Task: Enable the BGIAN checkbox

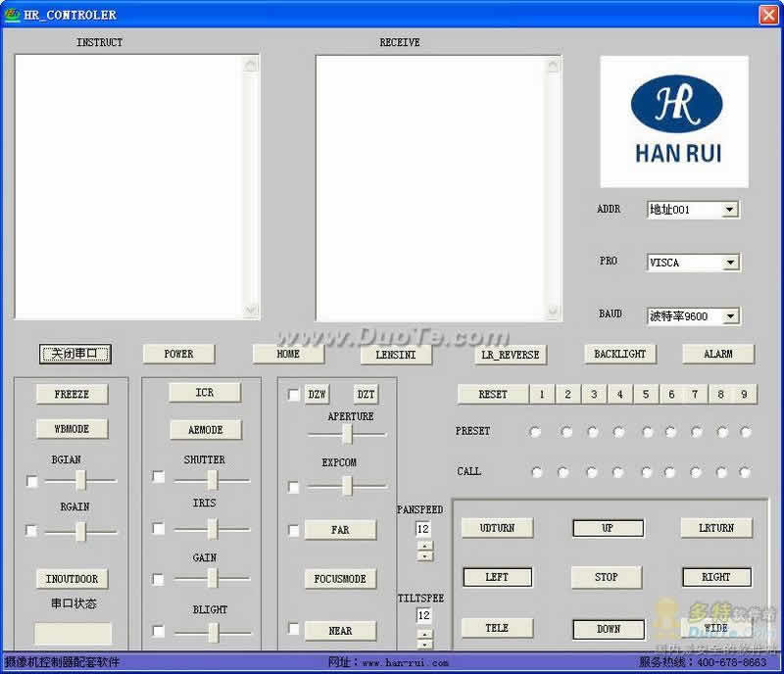Action: tap(31, 481)
